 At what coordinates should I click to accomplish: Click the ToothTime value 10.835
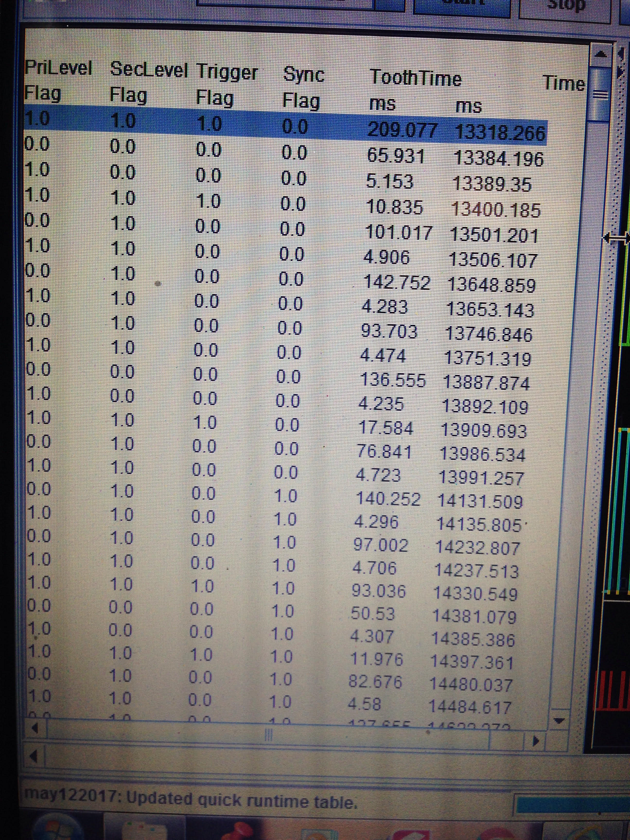394,207
